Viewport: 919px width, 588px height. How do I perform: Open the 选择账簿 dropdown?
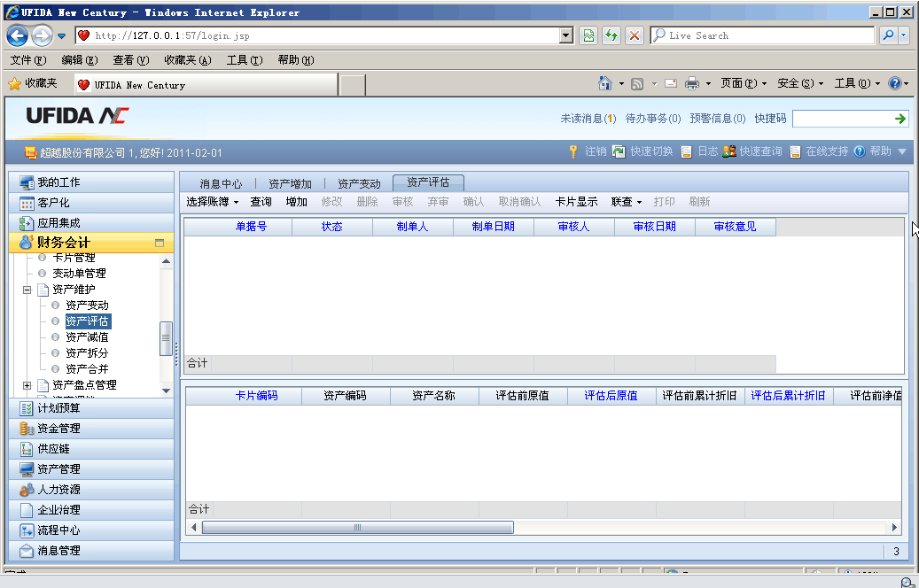[x=212, y=202]
